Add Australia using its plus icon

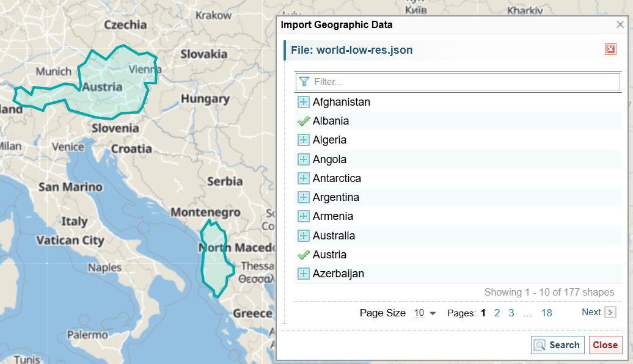coord(303,236)
